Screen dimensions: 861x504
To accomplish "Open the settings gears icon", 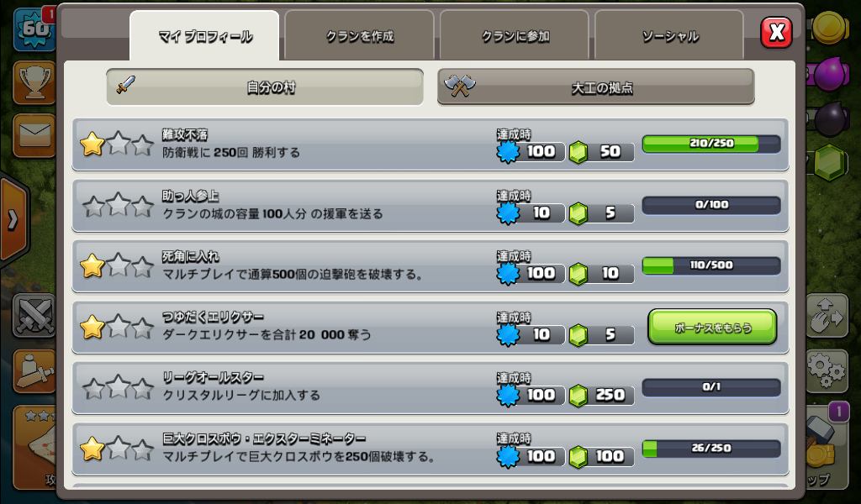I will (x=827, y=370).
